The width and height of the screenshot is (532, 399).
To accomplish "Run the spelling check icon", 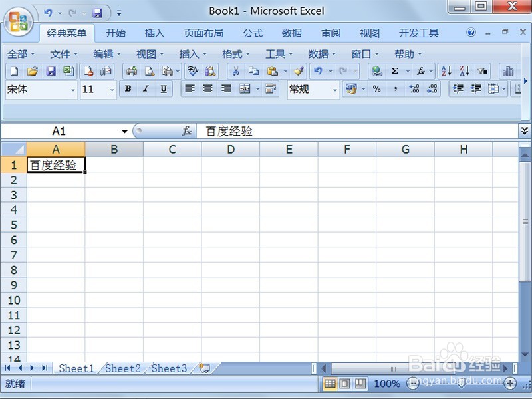I will click(193, 71).
